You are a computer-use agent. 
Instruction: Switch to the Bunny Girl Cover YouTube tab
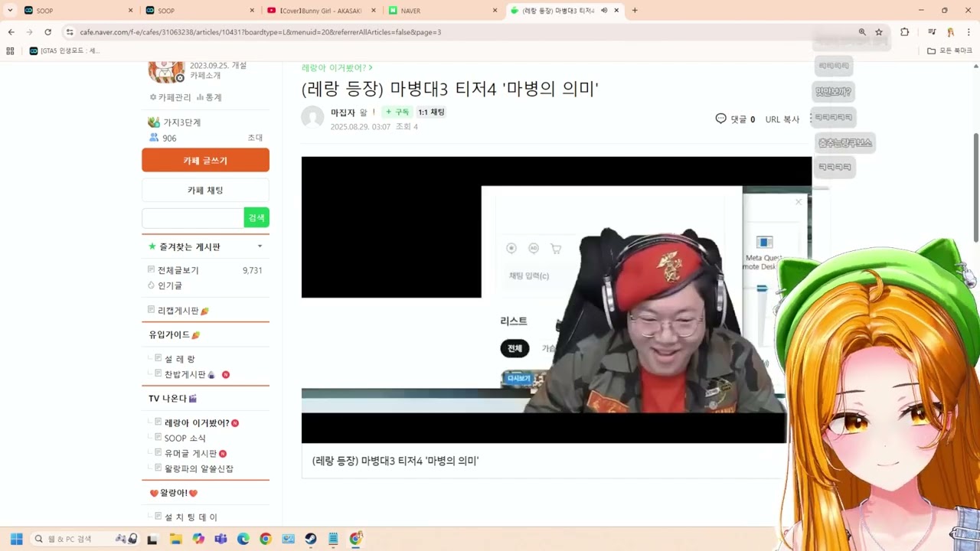[x=321, y=11]
